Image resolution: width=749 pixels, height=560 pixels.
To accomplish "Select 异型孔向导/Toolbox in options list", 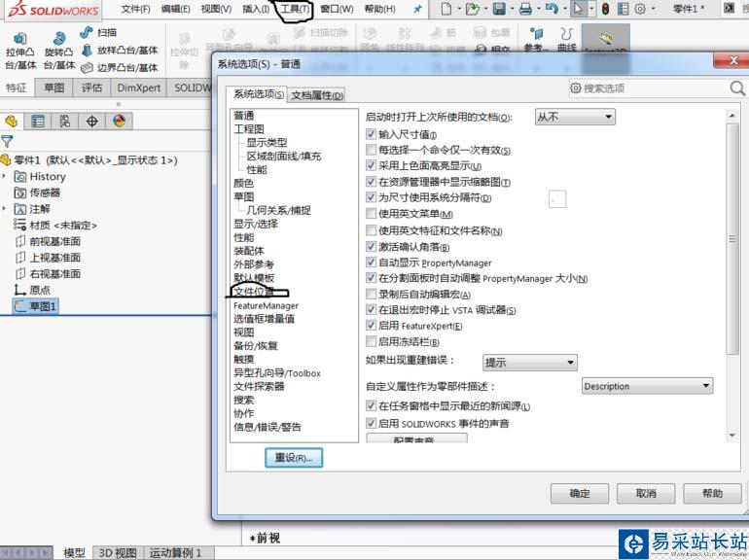I will 277,373.
